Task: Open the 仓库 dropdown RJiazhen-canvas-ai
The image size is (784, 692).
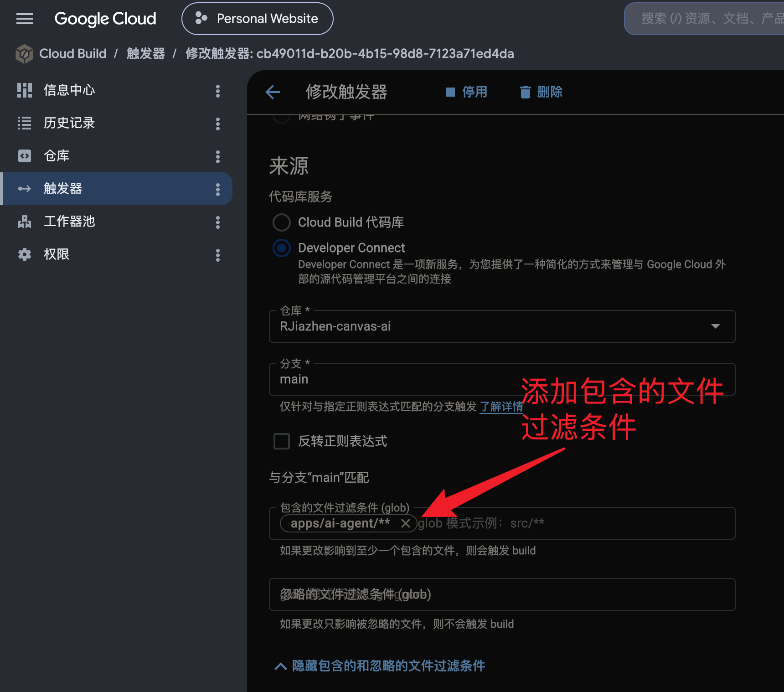Action: pyautogui.click(x=502, y=326)
